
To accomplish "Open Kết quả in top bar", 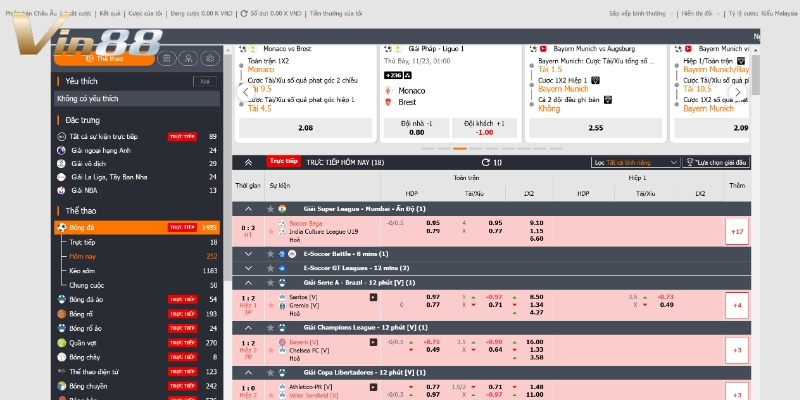I will pyautogui.click(x=110, y=14).
